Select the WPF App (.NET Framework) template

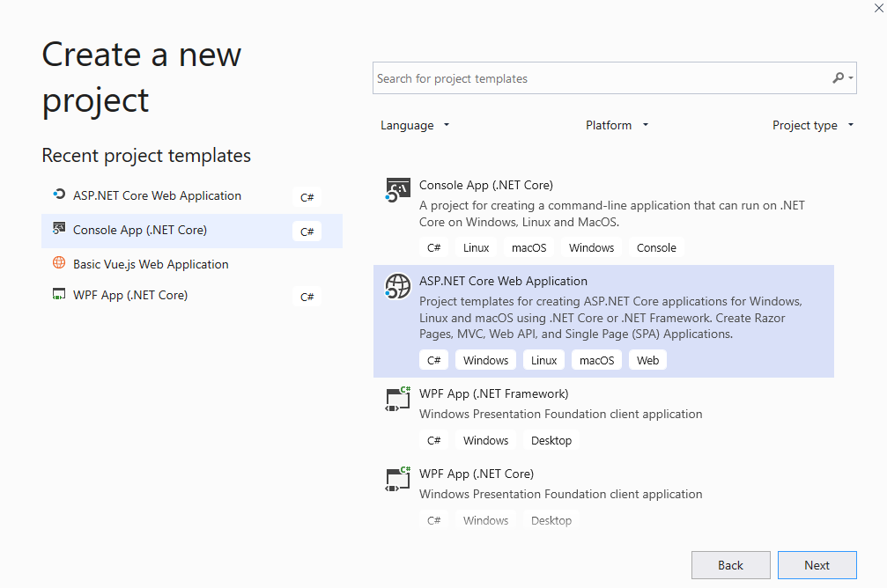[x=493, y=393]
